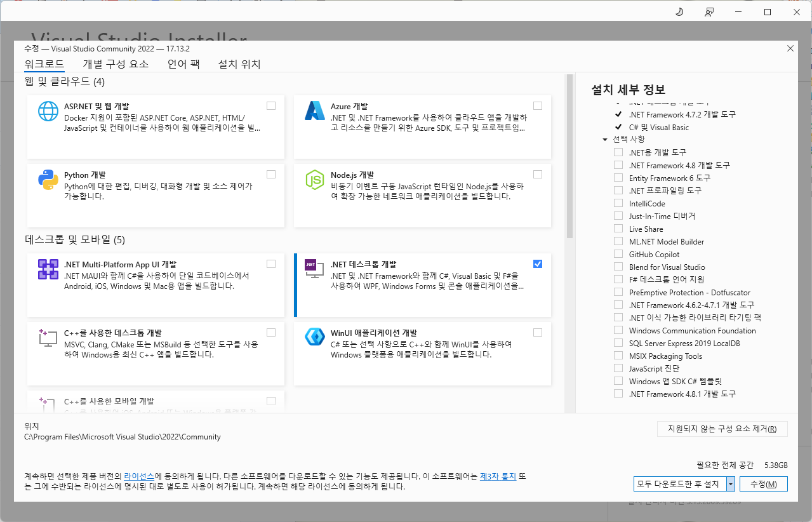Screen dimensions: 812x522
Task: Click the 설치 세부 정보 heading
Action: [629, 90]
